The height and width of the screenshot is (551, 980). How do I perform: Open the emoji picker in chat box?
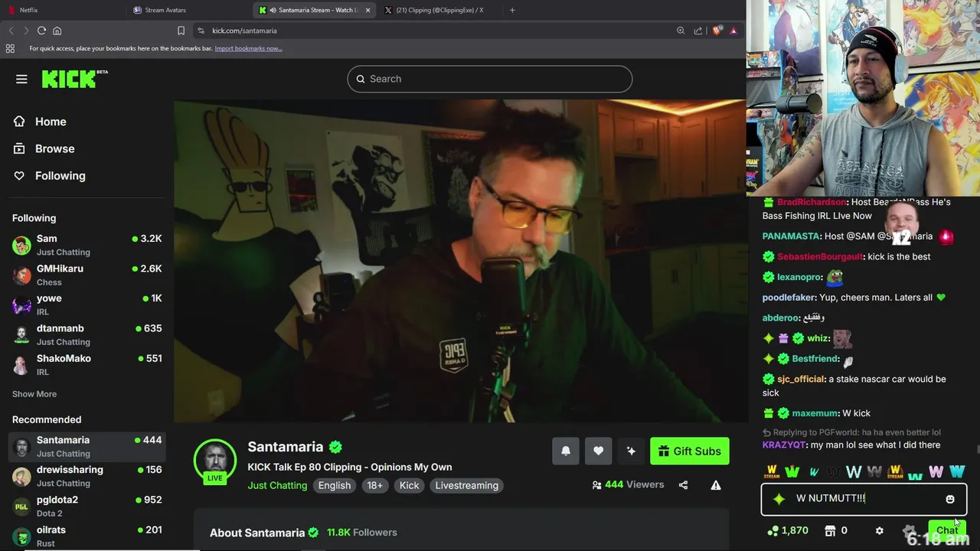point(950,499)
